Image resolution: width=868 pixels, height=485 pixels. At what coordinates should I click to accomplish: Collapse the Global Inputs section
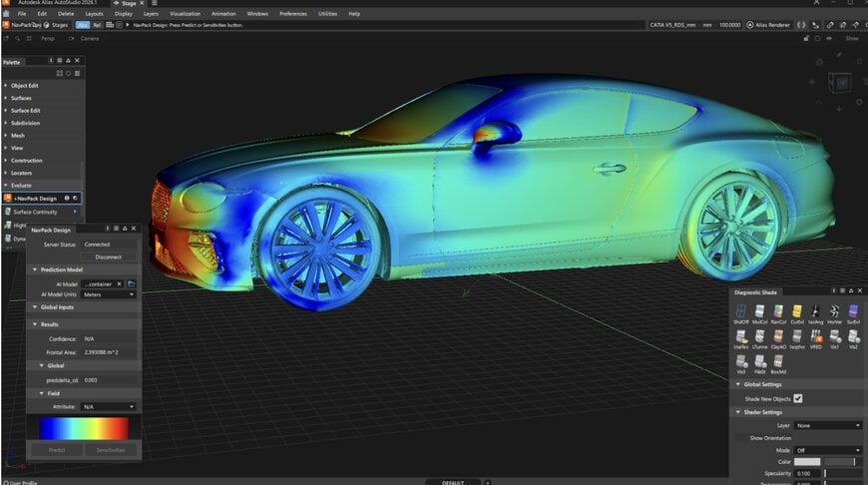point(35,307)
